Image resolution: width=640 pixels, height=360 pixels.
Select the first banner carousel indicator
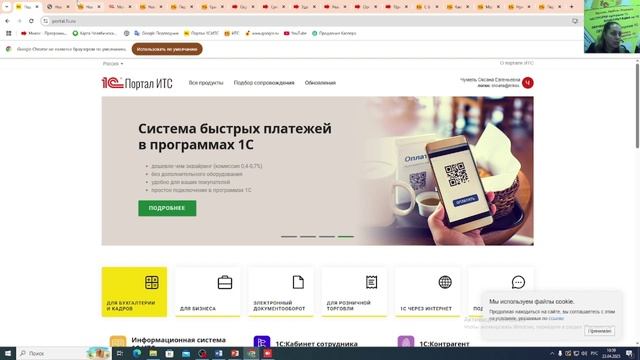pos(289,236)
